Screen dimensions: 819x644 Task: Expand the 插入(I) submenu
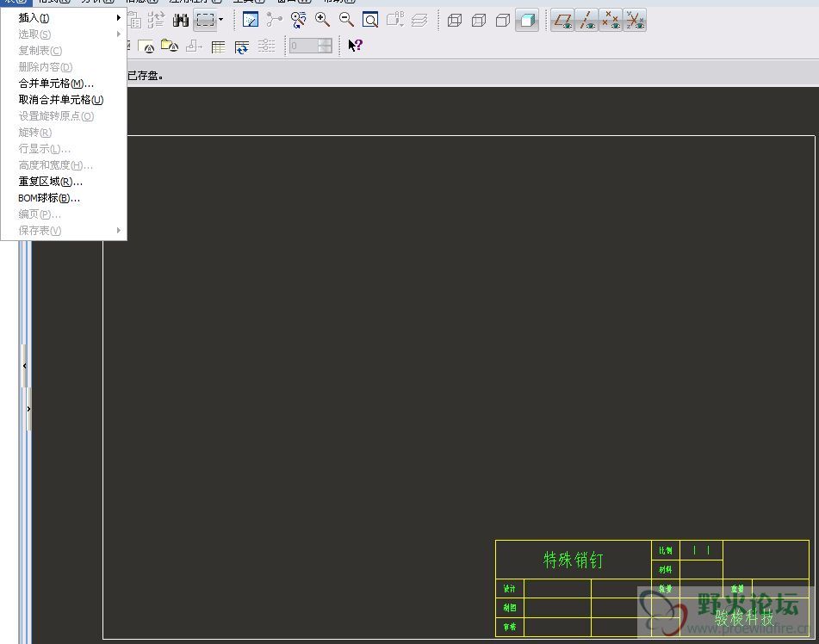[x=64, y=18]
